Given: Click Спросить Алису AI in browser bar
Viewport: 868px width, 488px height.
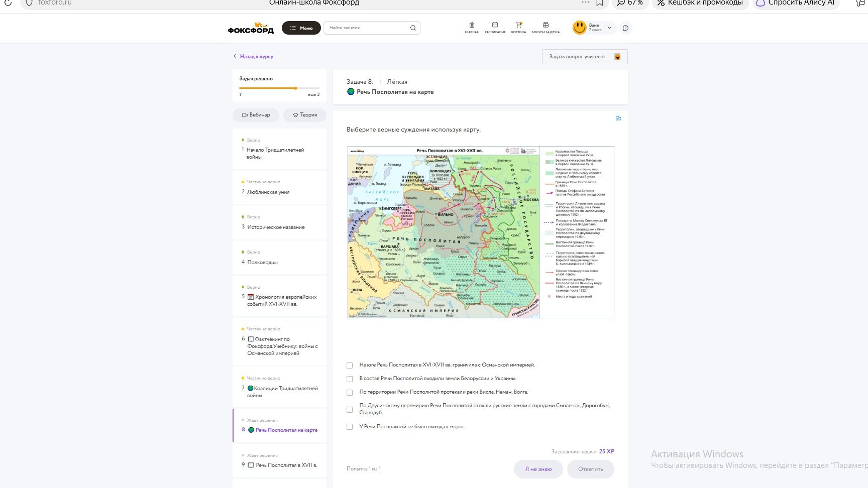Looking at the screenshot, I should point(796,3).
